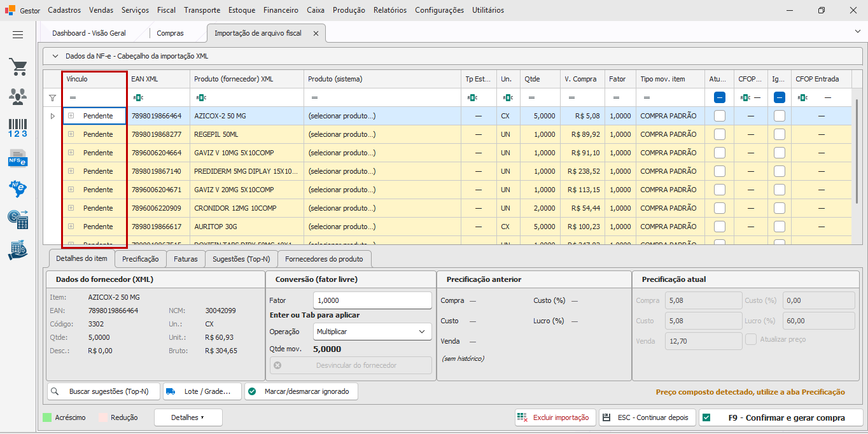This screenshot has height=434, width=868.
Task: Switch to the Sugestões (Top-N) tab
Action: point(241,259)
